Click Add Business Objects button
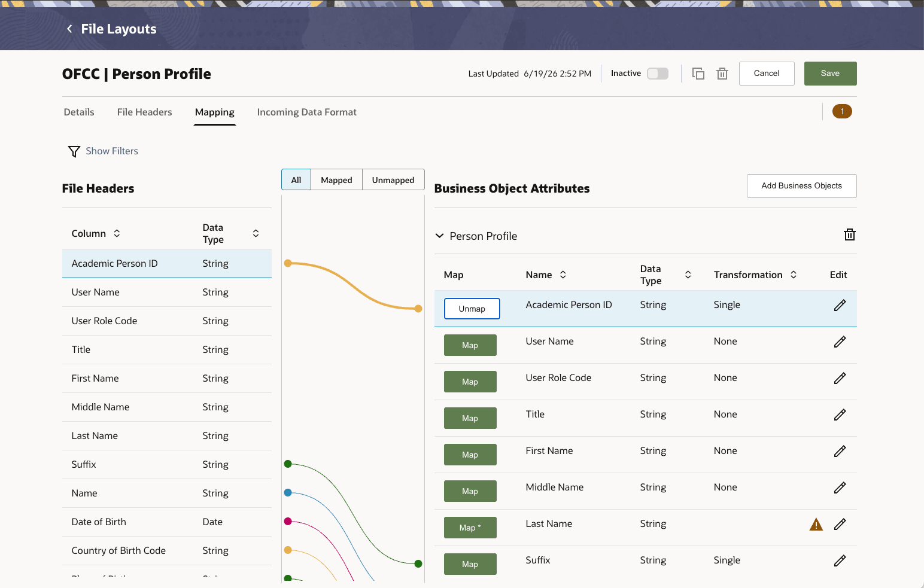924x588 pixels. 801,186
